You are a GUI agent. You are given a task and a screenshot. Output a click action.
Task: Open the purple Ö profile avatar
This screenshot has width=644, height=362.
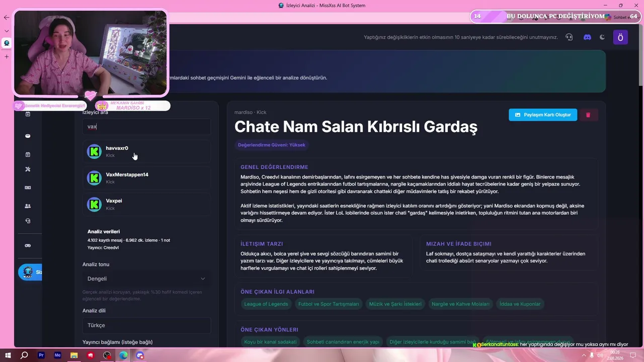tap(620, 37)
